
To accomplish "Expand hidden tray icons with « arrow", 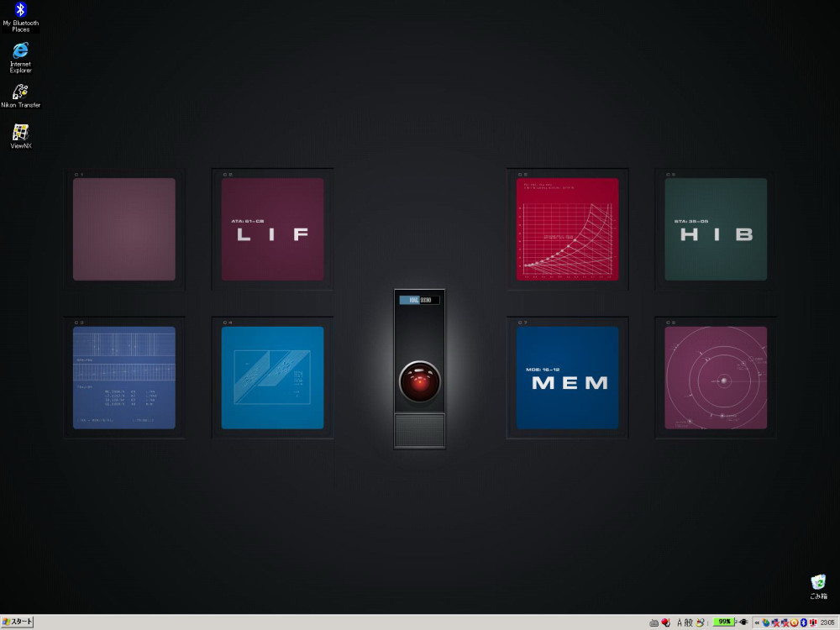I will coord(757,622).
